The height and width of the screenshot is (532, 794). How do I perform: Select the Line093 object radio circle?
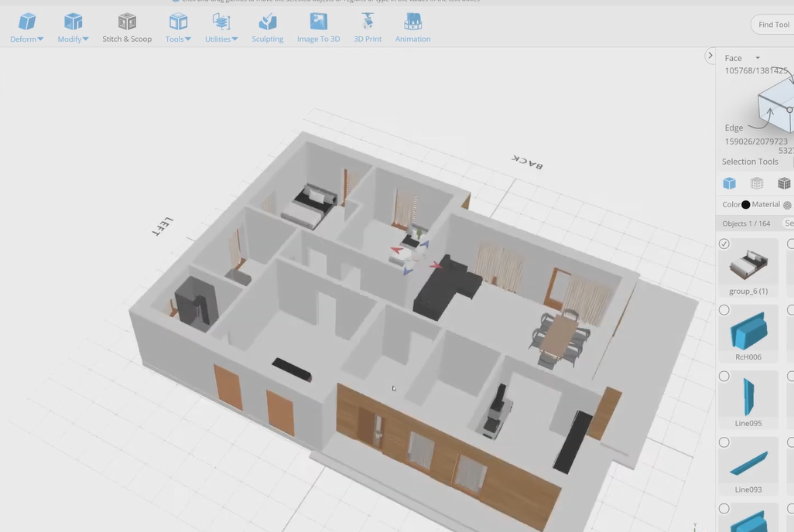724,442
